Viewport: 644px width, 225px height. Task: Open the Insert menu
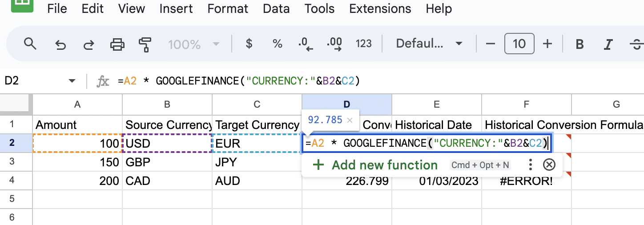[176, 8]
